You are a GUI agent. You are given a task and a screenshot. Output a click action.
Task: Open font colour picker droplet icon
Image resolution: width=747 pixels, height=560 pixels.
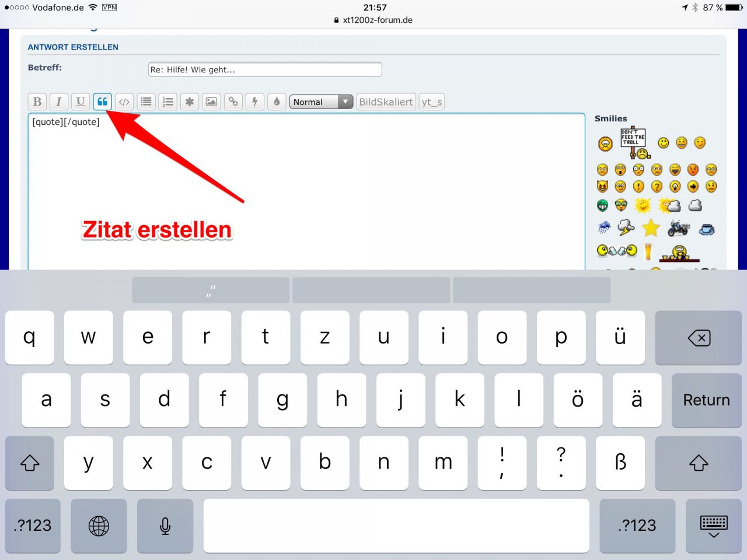coord(277,101)
